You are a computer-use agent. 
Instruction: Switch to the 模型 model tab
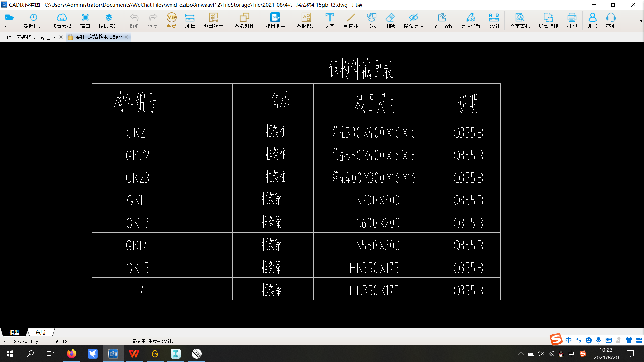tap(14, 332)
